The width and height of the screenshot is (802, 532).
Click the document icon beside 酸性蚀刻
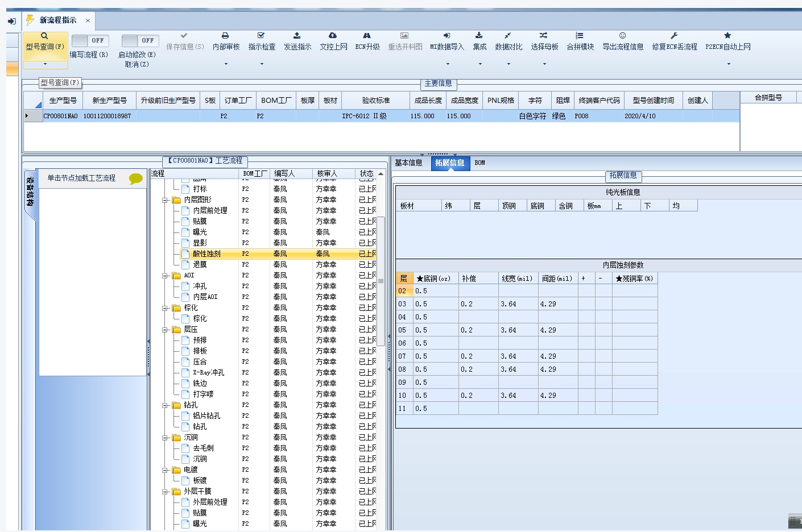185,253
